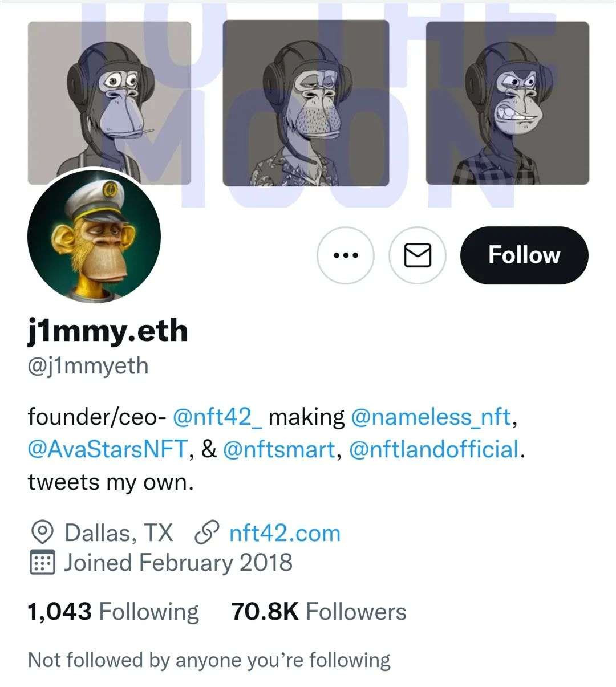View the middle ape banner image
The image size is (616, 687).
click(306, 103)
